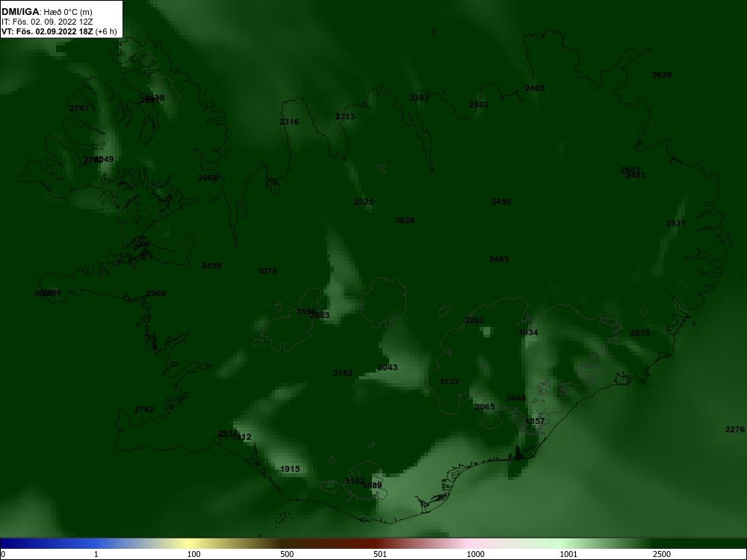Click the legend label 1000
The image size is (747, 560).
pos(475,554)
